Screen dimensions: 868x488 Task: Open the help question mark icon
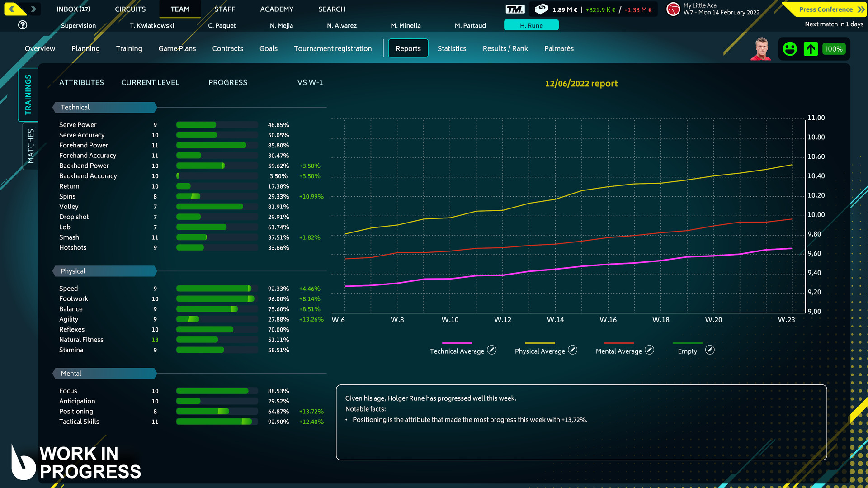(23, 25)
